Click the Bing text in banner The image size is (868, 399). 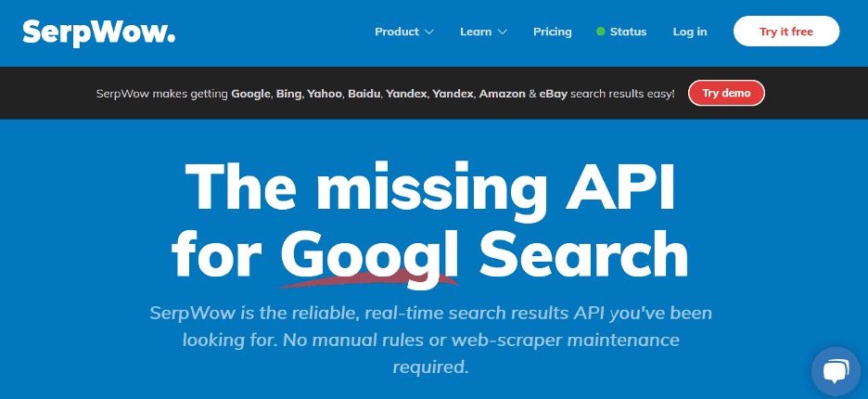[288, 94]
